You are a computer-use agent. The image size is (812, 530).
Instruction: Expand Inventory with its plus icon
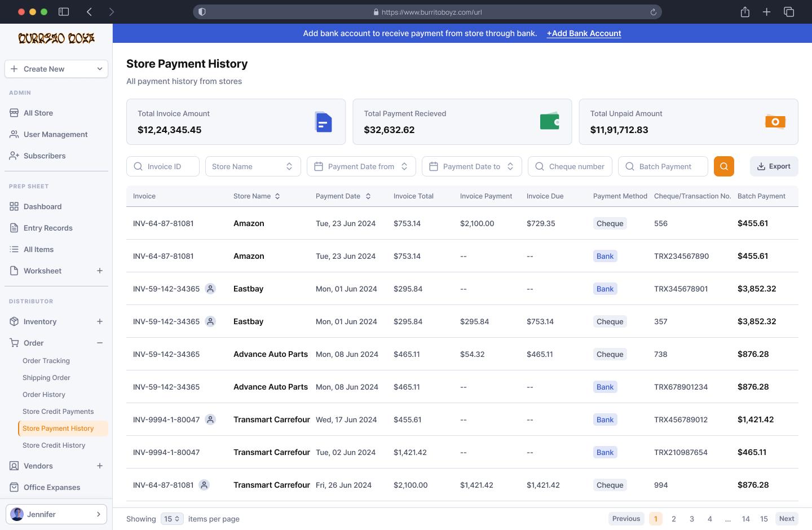click(x=100, y=321)
